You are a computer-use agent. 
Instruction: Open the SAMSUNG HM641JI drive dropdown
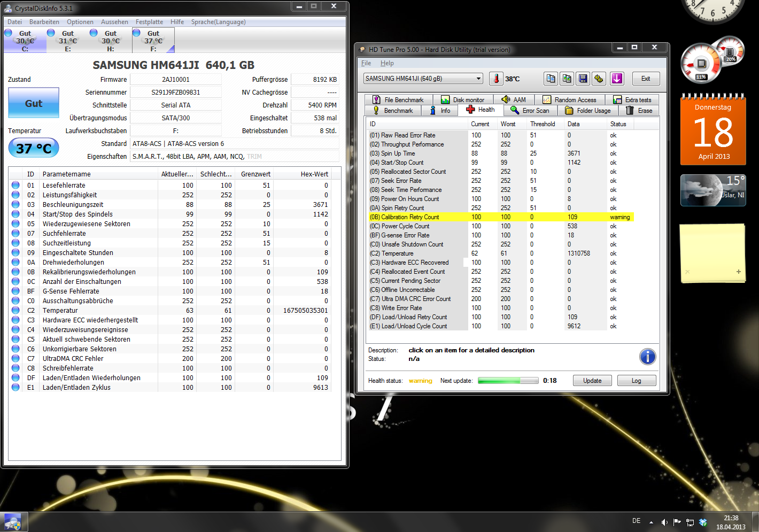[423, 79]
